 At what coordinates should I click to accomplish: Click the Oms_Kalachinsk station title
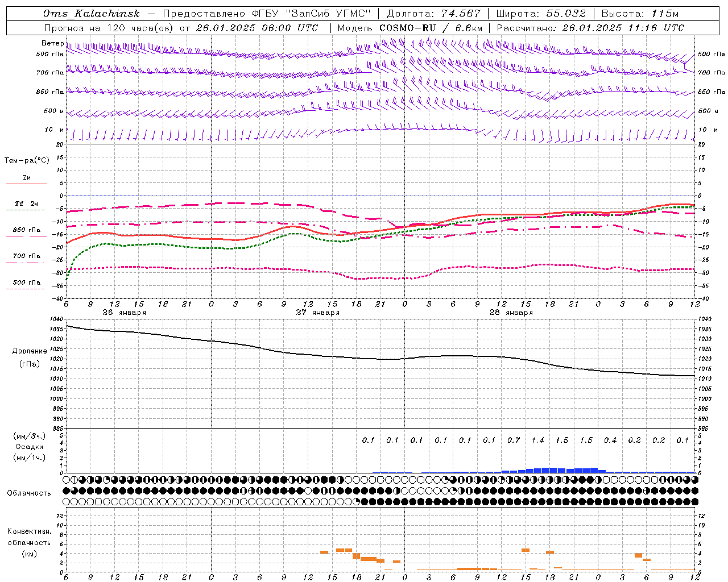92,14
